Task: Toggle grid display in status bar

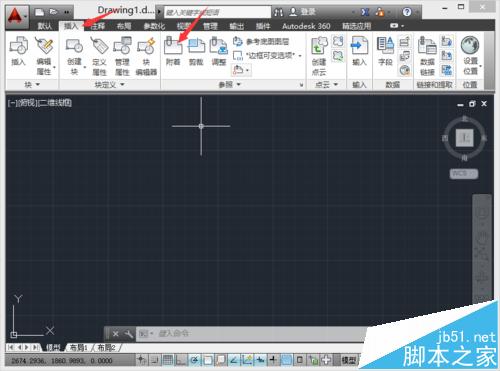Action: coord(168,360)
